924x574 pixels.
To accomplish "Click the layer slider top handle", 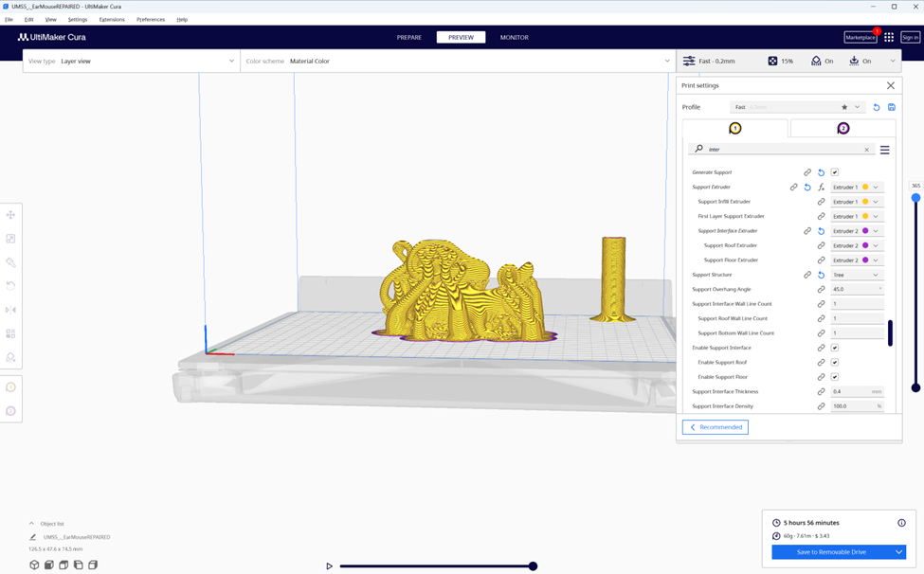I will (915, 197).
